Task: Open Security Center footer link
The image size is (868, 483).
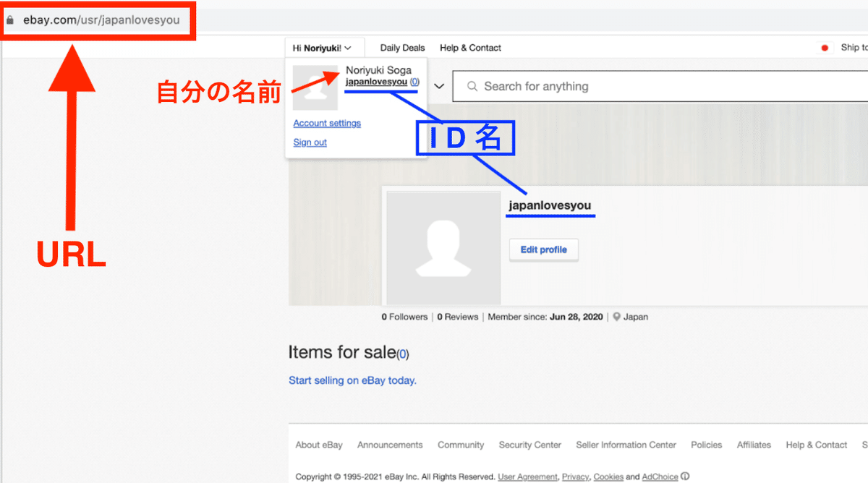Action: (530, 445)
